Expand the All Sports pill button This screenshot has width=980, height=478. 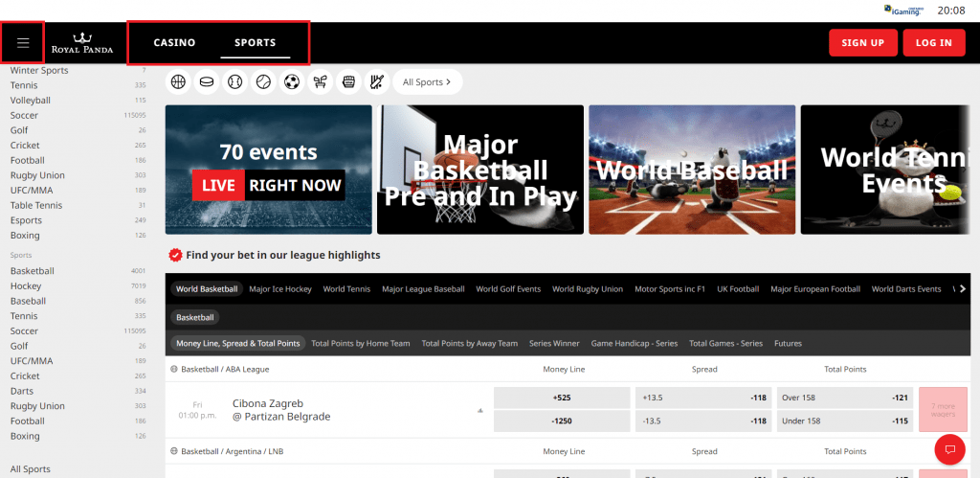point(428,82)
